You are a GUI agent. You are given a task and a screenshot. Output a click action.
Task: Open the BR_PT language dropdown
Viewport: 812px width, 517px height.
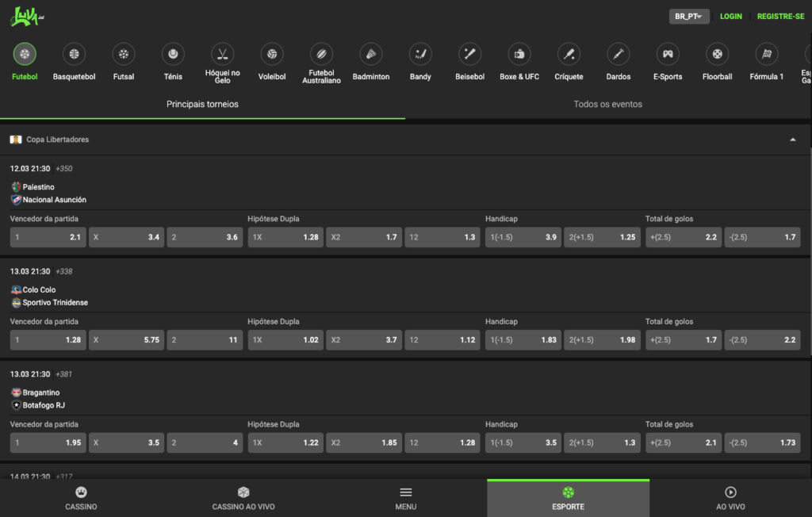689,17
